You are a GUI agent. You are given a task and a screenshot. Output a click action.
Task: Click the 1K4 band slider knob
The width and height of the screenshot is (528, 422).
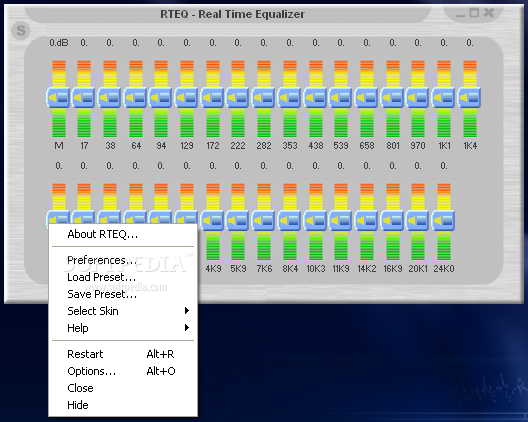point(469,98)
